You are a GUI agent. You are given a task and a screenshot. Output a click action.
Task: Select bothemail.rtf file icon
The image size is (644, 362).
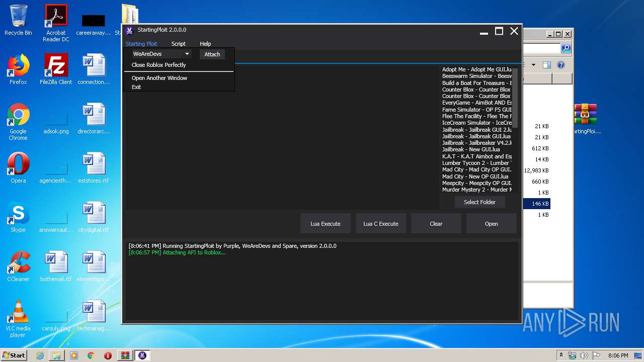(x=56, y=266)
